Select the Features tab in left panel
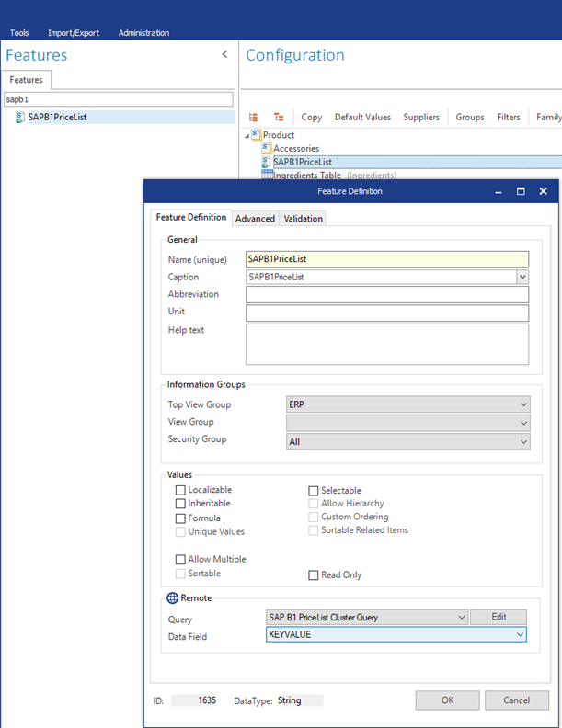 coord(26,80)
